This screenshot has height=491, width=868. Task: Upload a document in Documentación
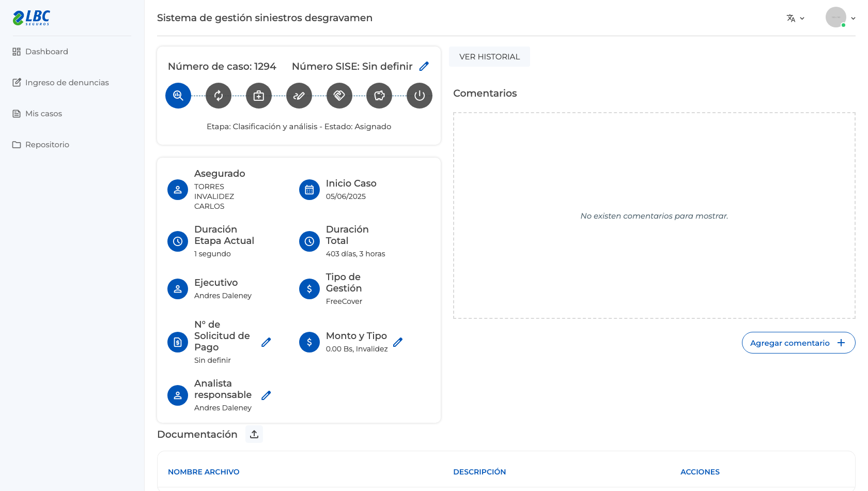[x=254, y=434]
